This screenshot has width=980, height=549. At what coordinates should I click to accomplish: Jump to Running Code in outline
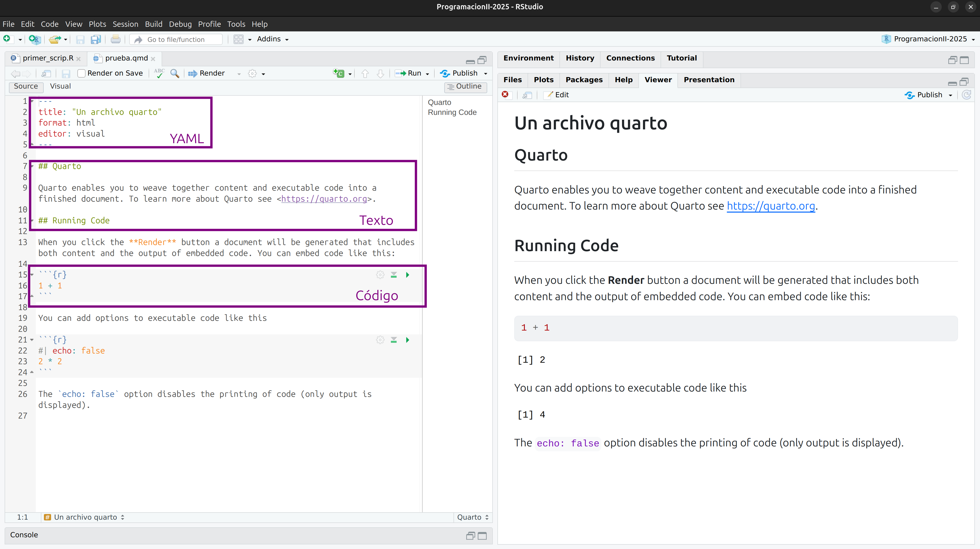coord(452,113)
